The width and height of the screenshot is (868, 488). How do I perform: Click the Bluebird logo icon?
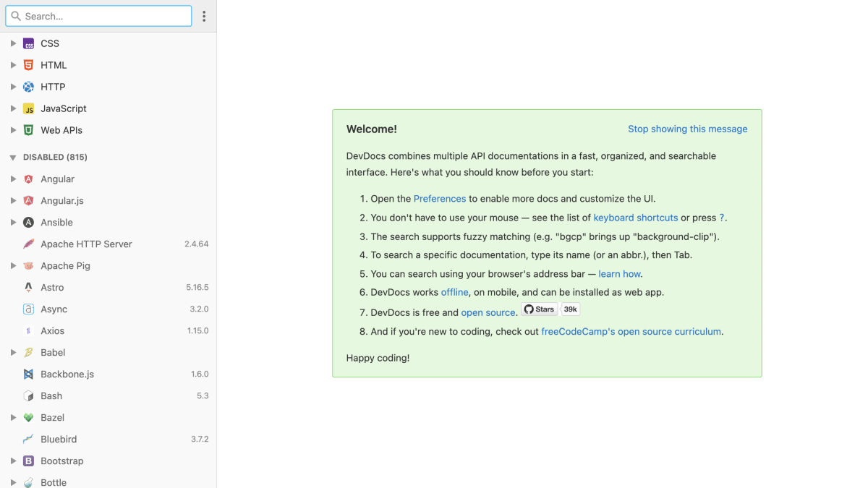(28, 440)
